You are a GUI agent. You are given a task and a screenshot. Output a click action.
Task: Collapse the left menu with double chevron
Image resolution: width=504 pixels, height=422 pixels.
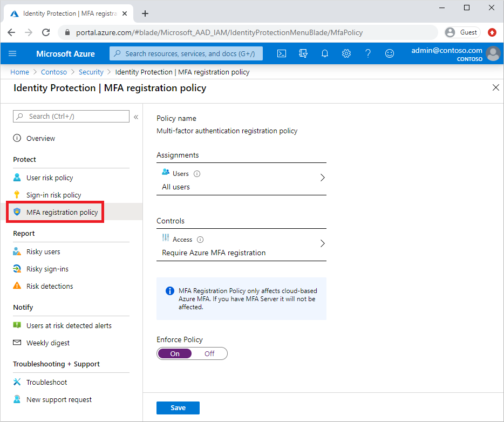pyautogui.click(x=136, y=117)
